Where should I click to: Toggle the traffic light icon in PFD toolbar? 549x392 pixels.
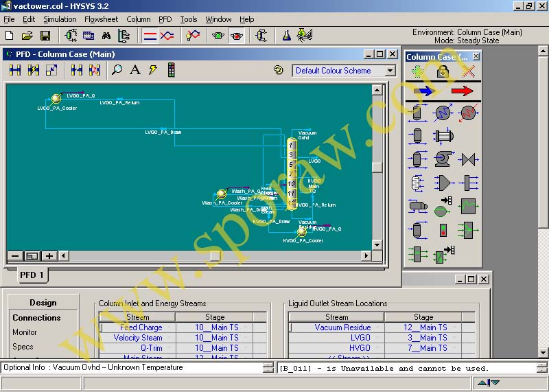[171, 70]
